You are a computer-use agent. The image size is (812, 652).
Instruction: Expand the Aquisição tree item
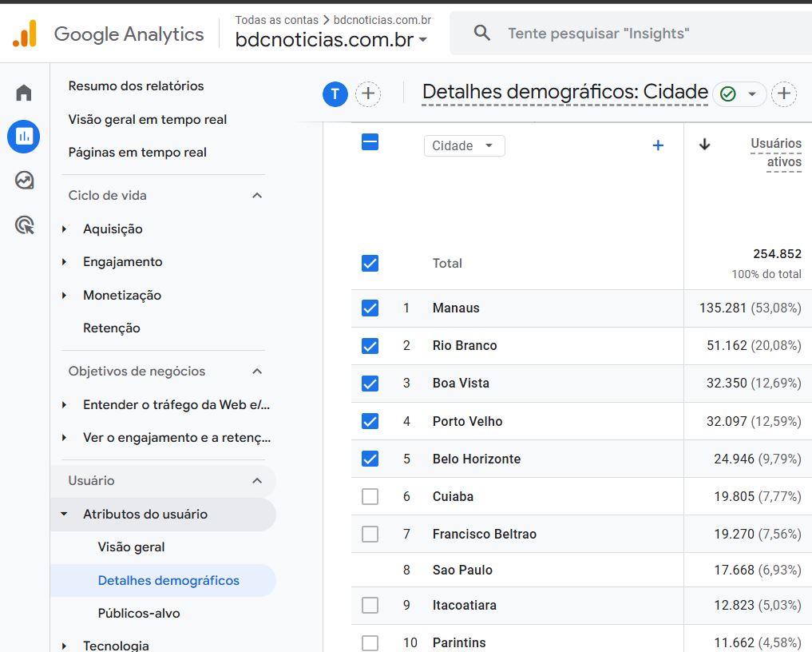click(x=65, y=229)
